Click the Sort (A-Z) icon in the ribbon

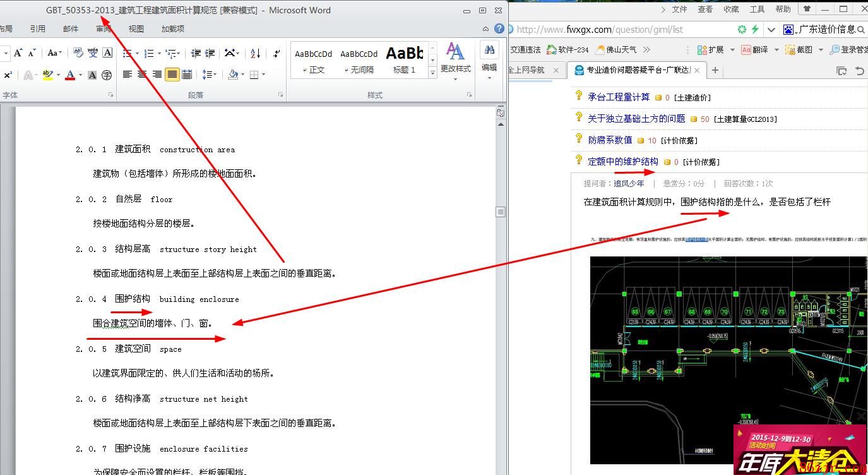(255, 54)
